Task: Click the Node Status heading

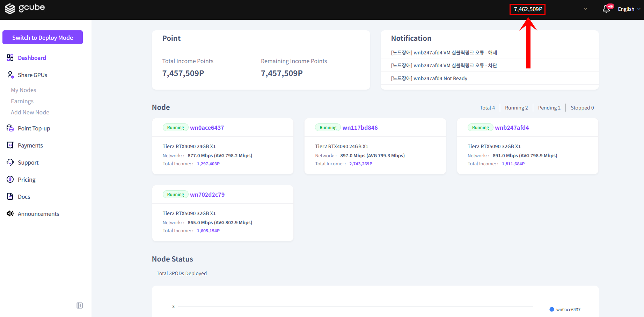Action: click(173, 259)
